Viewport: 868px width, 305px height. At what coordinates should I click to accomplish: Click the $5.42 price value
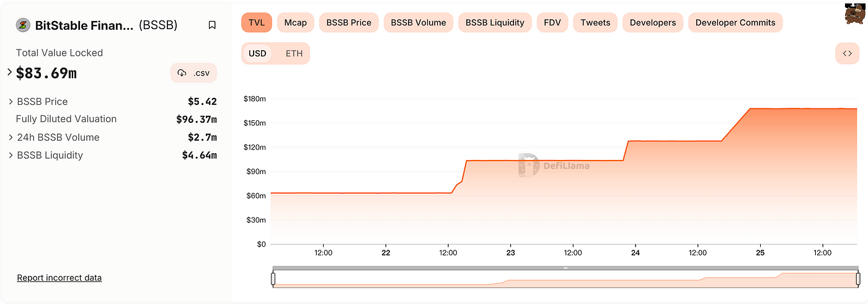tap(202, 102)
